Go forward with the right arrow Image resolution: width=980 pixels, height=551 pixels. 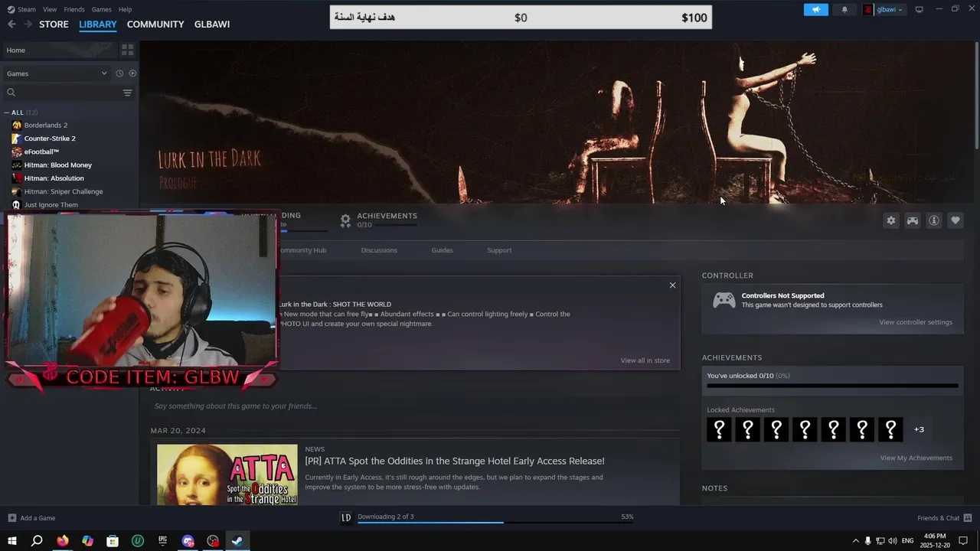[28, 24]
